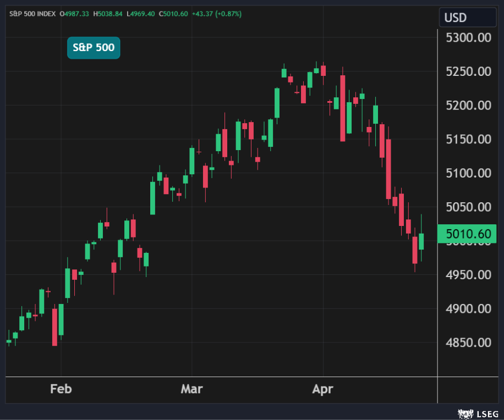Select the Apr marker on time axis

322,389
